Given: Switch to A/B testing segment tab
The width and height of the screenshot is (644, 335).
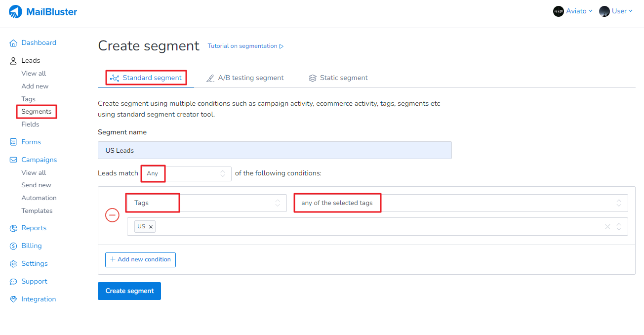Looking at the screenshot, I should pos(245,78).
